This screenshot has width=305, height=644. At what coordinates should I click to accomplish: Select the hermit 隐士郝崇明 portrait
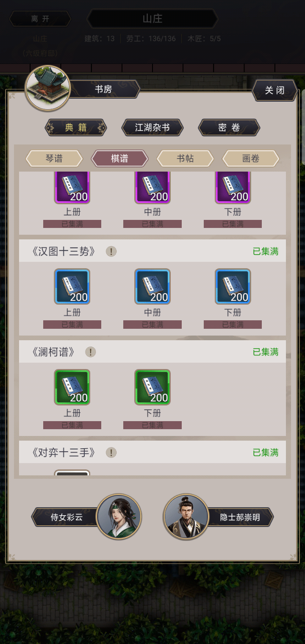coord(186,516)
